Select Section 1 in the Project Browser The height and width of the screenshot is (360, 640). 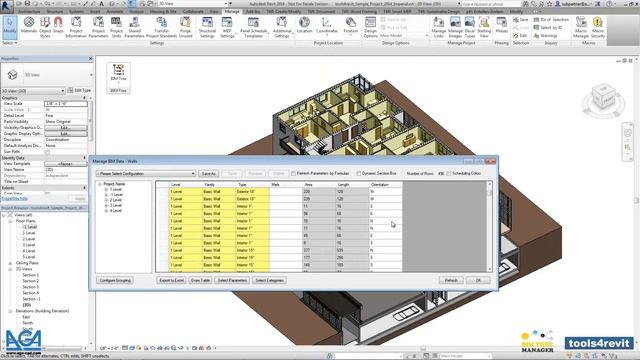(31, 275)
